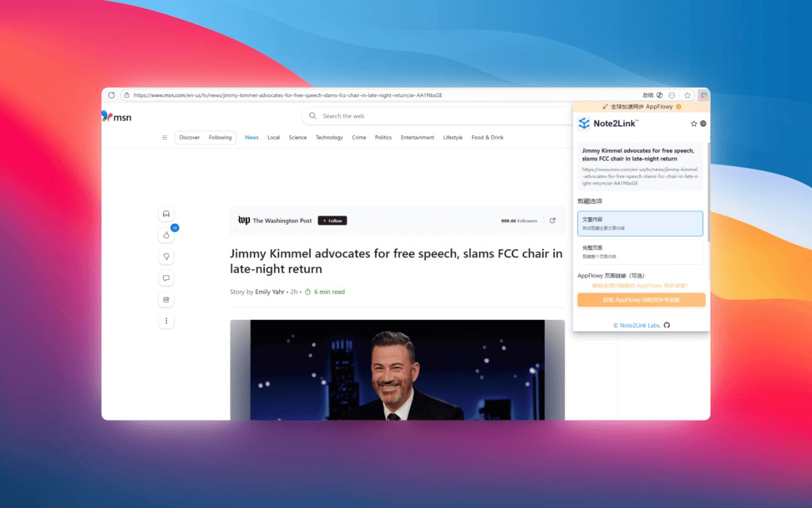Open the hamburger menu next to Discover
The image size is (812, 508).
click(165, 137)
